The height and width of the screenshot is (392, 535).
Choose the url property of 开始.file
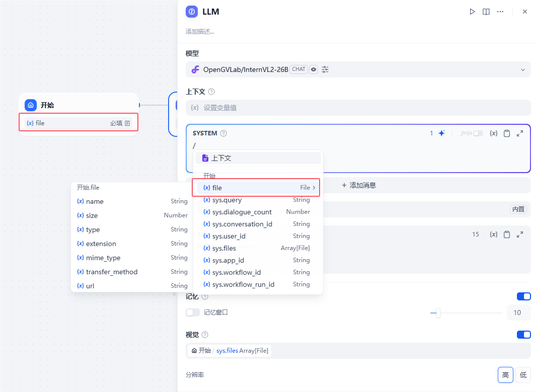coord(132,286)
